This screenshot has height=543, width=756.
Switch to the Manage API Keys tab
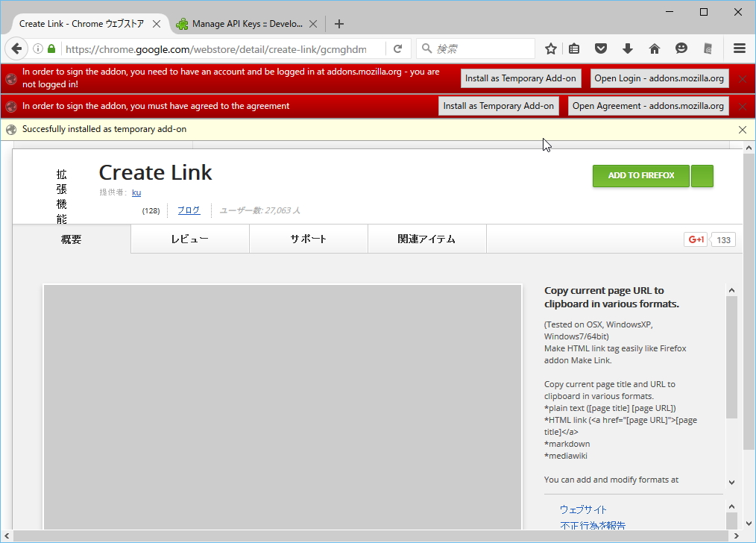point(246,23)
